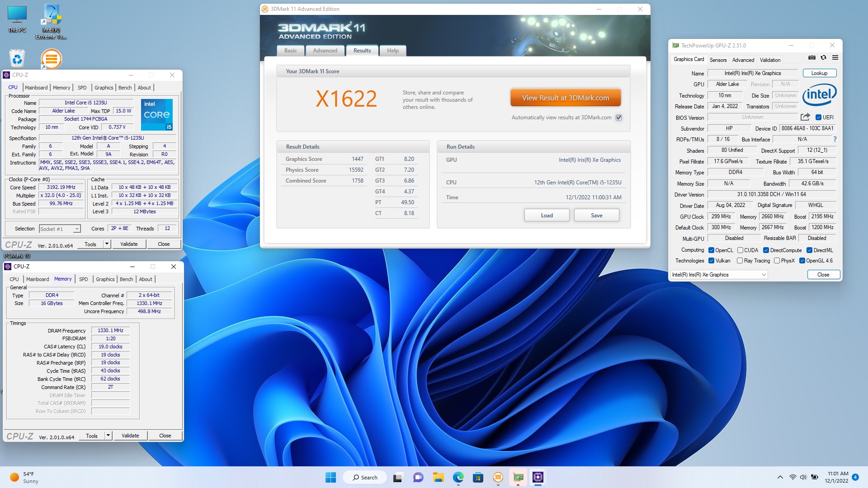Image resolution: width=868 pixels, height=488 pixels.
Task: Toggle DirectML checkbox
Action: tap(809, 250)
